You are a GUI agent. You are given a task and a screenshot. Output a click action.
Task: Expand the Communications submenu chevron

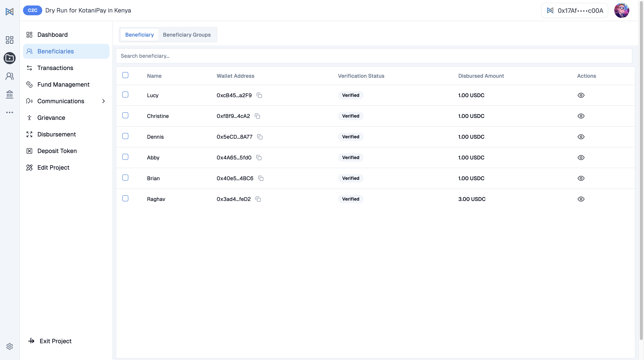pyautogui.click(x=103, y=101)
